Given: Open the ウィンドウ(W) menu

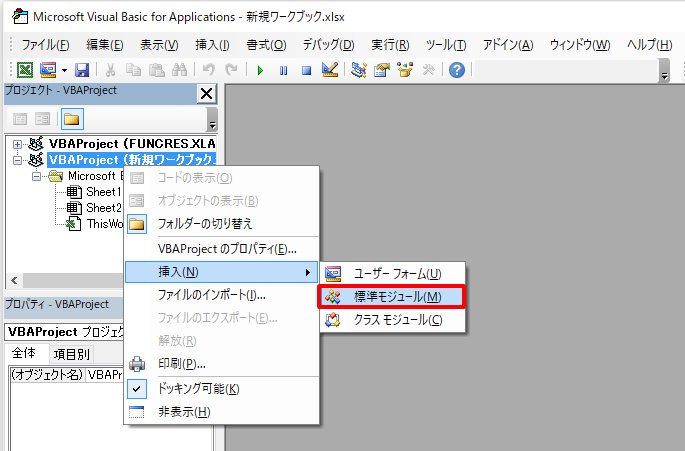Looking at the screenshot, I should [x=580, y=45].
